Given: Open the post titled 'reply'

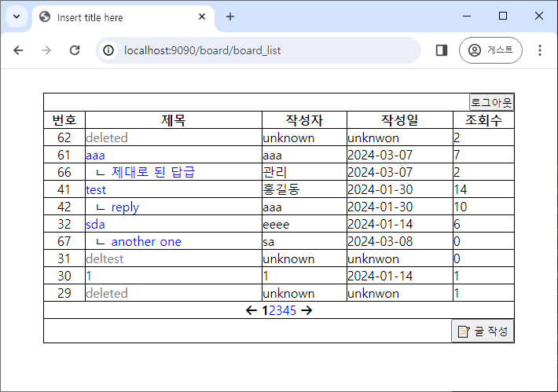Looking at the screenshot, I should (125, 207).
